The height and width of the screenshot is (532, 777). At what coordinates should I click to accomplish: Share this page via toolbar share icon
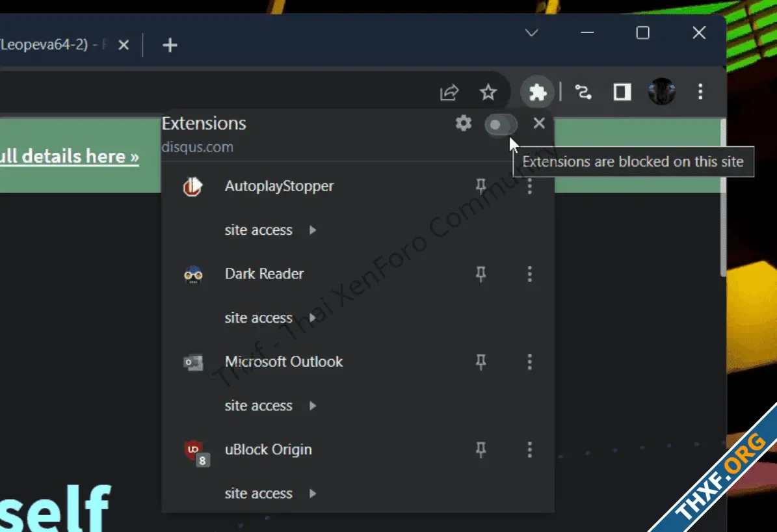pyautogui.click(x=449, y=92)
